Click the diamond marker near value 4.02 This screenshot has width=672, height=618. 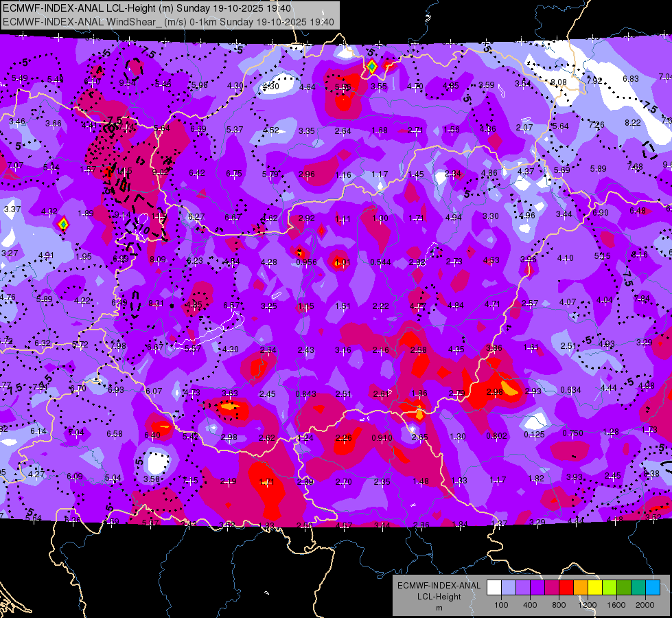click(x=63, y=223)
